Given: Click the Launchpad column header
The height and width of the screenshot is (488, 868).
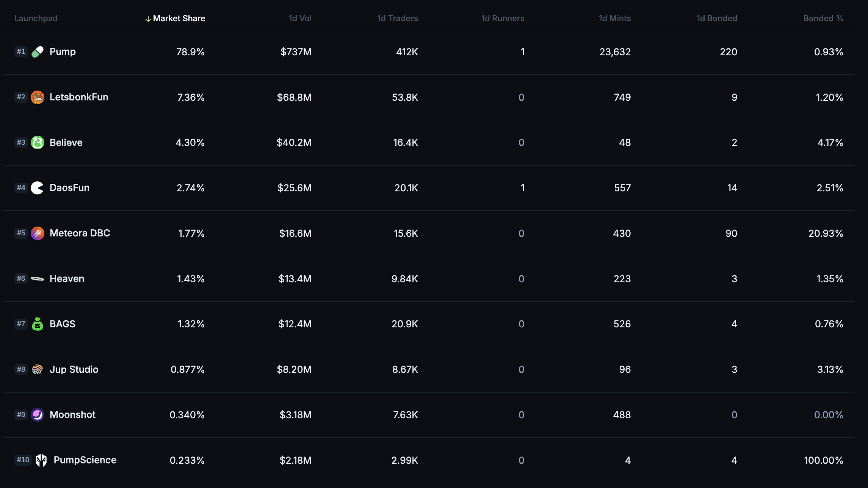Looking at the screenshot, I should 36,19.
